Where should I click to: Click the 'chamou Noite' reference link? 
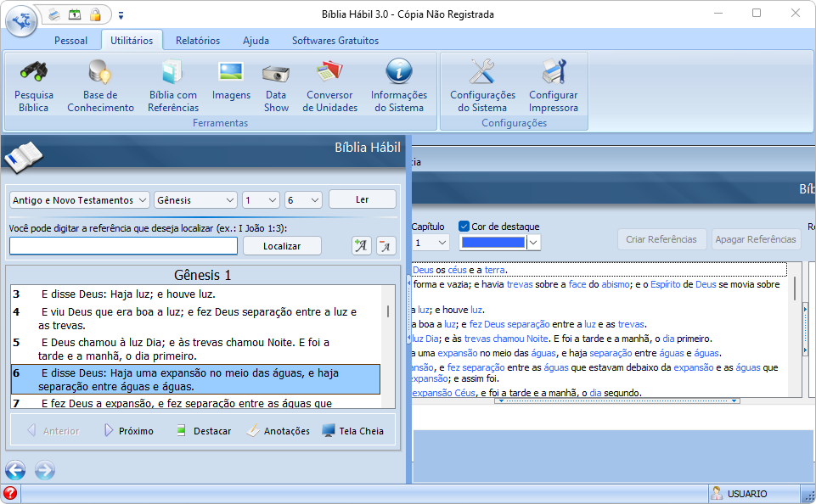point(520,339)
